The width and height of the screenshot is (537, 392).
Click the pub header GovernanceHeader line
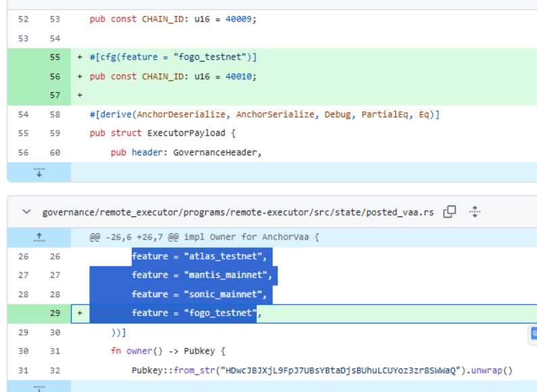tap(186, 153)
